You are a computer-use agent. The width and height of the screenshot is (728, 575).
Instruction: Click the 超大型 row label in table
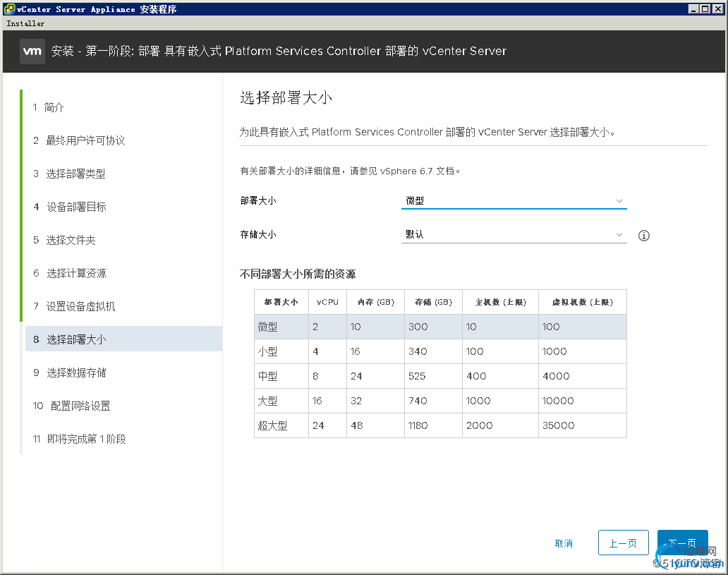pyautogui.click(x=272, y=425)
